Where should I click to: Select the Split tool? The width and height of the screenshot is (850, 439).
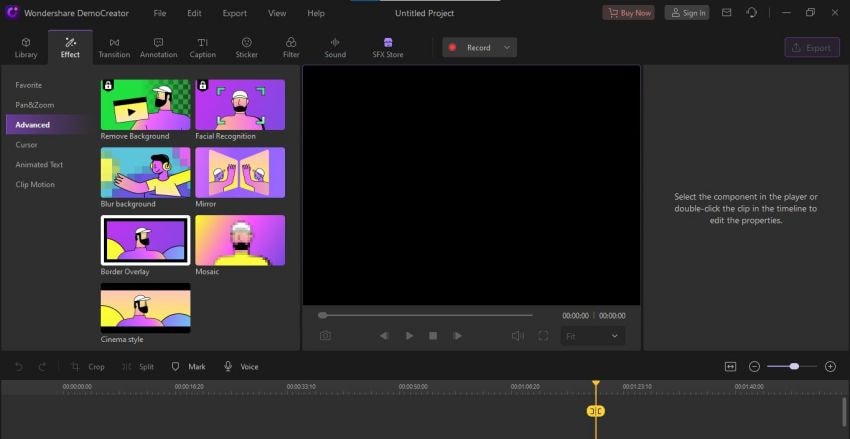(138, 367)
